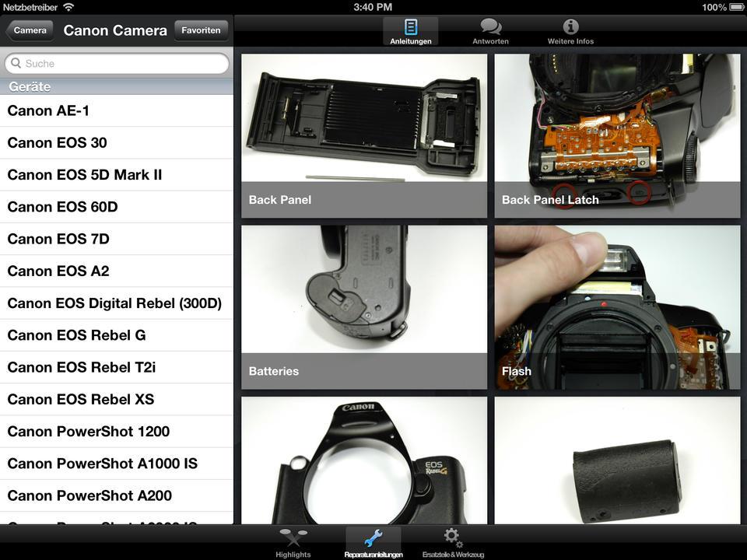Screen dimensions: 747x560
Task: Tap the 3:40 PM status bar clock
Action: [x=373, y=7]
